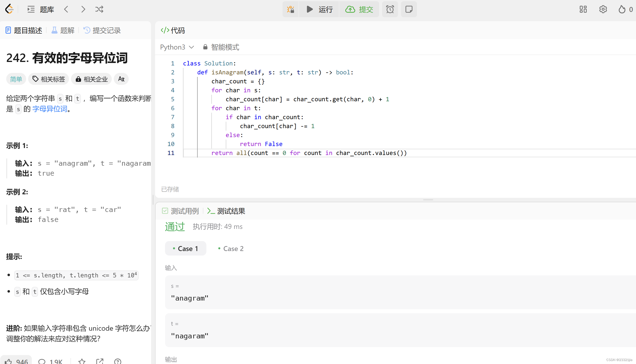Open comments bubble showing 1.9K
Viewport: 636px width, 364px height.
coord(50,361)
